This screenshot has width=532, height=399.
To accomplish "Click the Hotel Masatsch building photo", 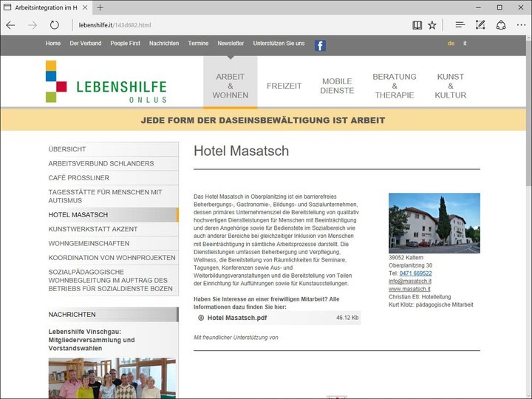I will click(x=434, y=223).
